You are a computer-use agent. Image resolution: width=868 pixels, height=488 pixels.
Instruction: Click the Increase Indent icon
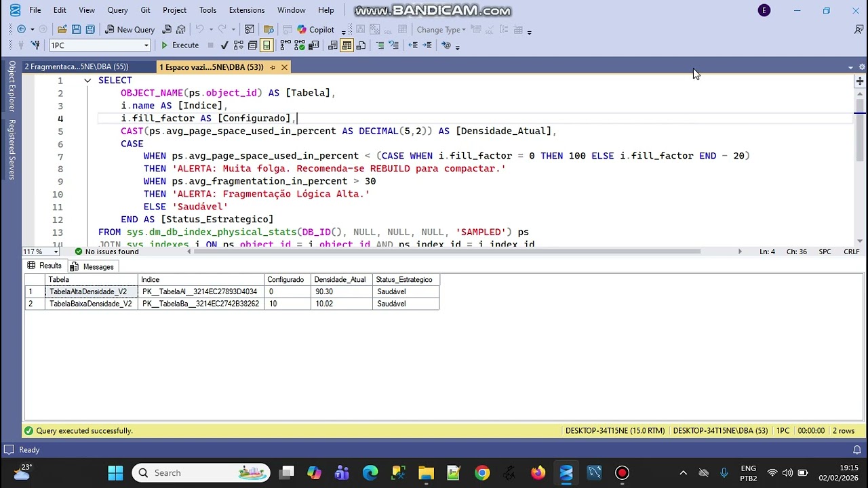tap(427, 45)
